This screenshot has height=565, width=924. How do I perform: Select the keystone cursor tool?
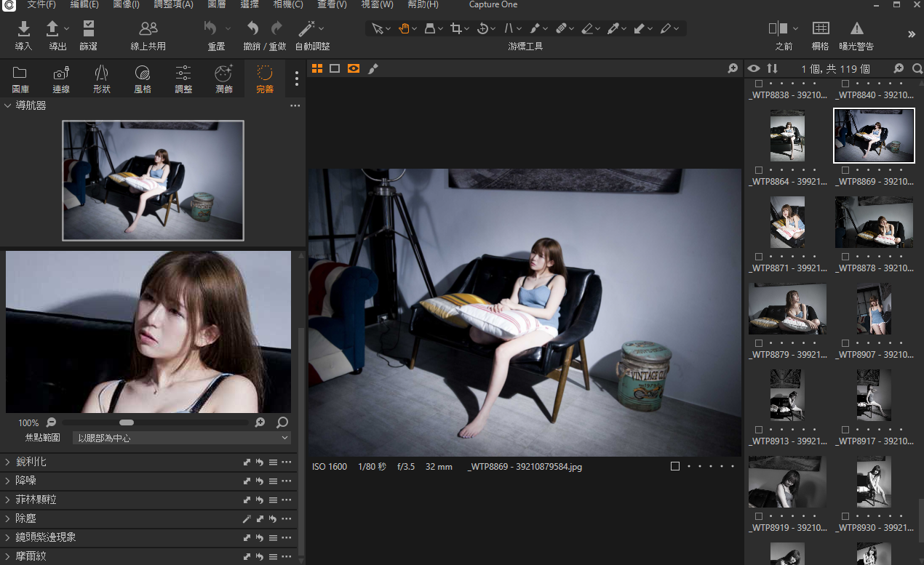(x=430, y=29)
